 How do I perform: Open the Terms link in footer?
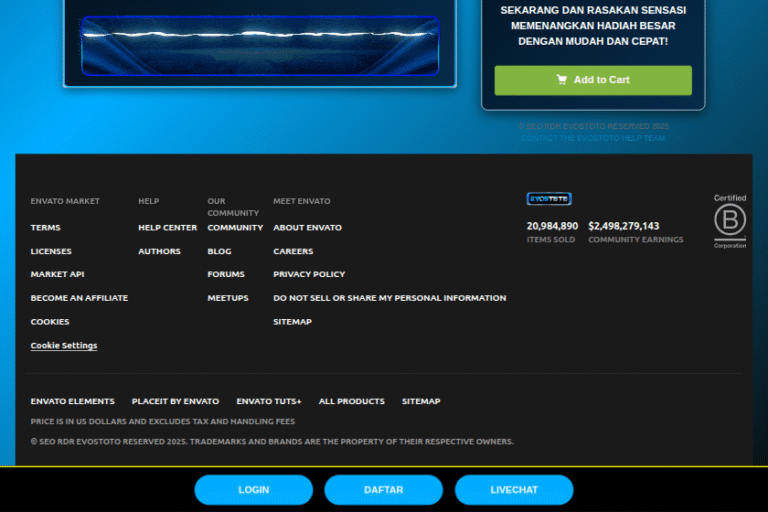[46, 228]
